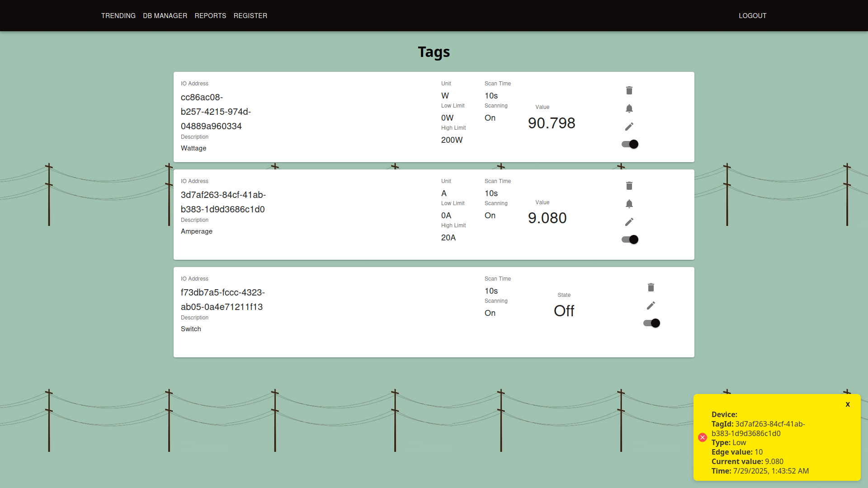Edit the Wattage tag with pencil icon
The width and height of the screenshot is (868, 488).
pos(629,127)
